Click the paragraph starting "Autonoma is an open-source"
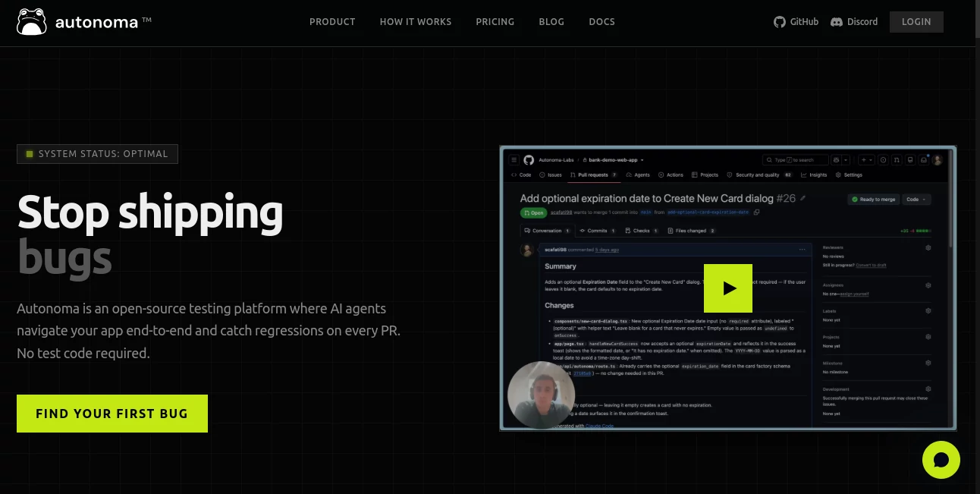 coord(209,331)
